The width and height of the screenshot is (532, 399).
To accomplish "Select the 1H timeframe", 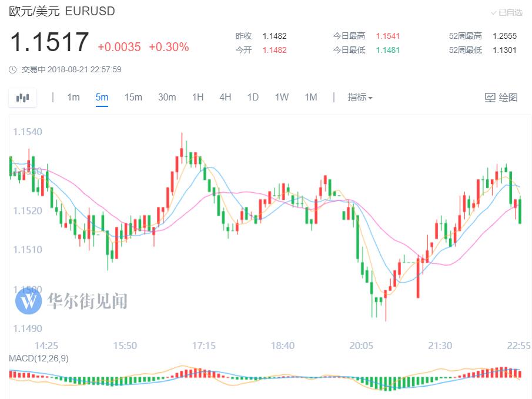I will [198, 98].
